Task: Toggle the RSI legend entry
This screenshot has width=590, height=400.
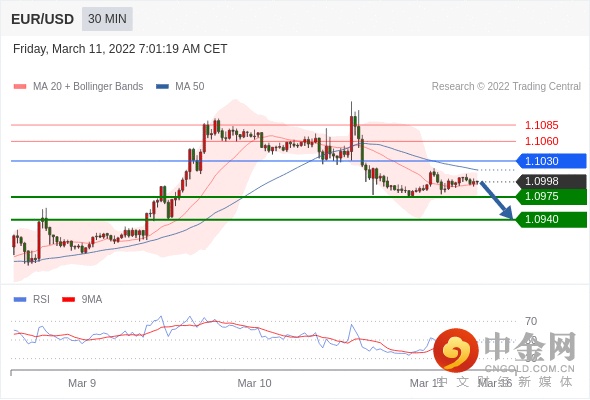Action: pos(32,300)
